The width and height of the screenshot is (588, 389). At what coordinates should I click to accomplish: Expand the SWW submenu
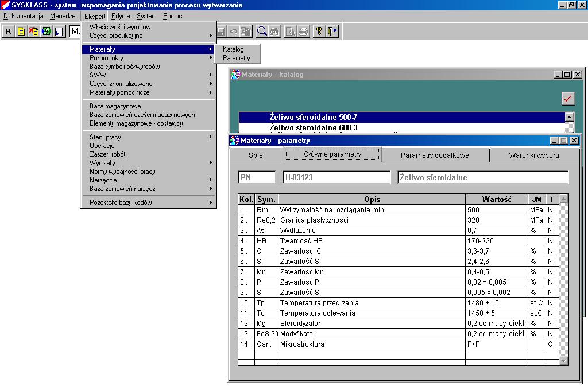(149, 75)
